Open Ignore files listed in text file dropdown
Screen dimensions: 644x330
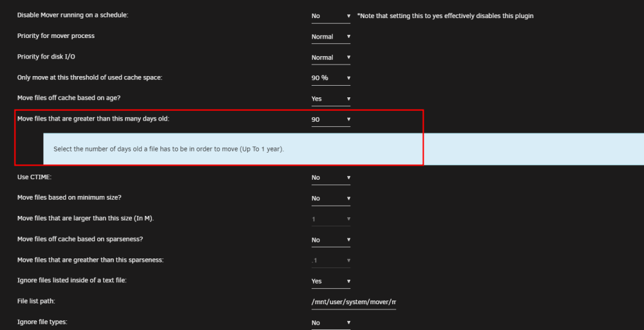click(330, 281)
